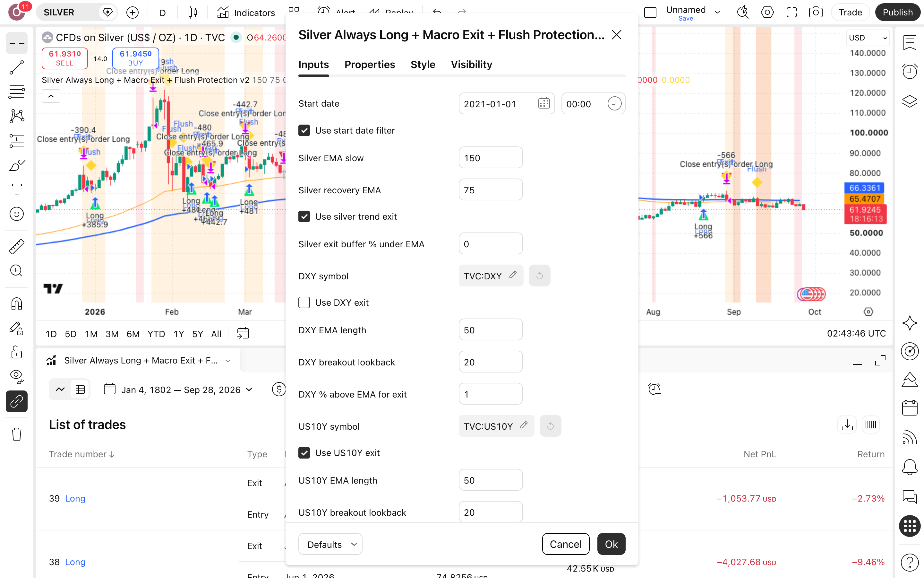Take a snapshot with camera icon
Image resolution: width=924 pixels, height=578 pixels.
point(816,13)
